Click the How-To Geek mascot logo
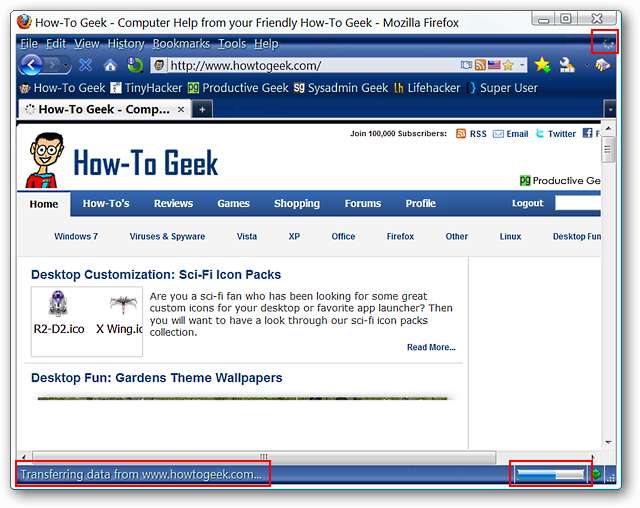This screenshot has width=640, height=508. [x=45, y=160]
